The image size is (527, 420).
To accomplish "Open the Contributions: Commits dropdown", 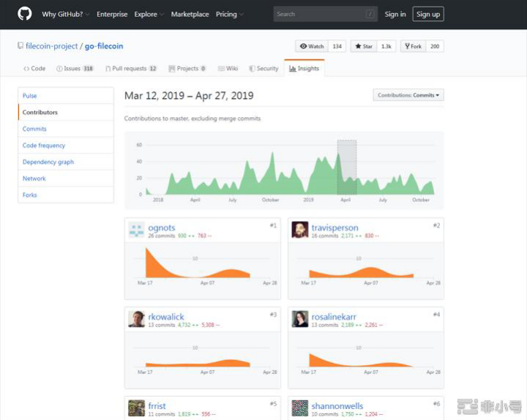I will coord(408,95).
